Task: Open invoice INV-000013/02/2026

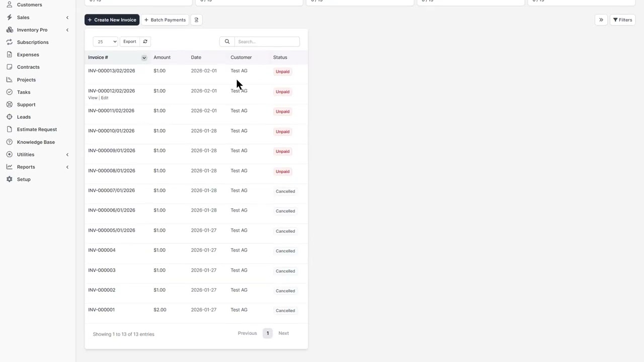Action: pyautogui.click(x=111, y=71)
